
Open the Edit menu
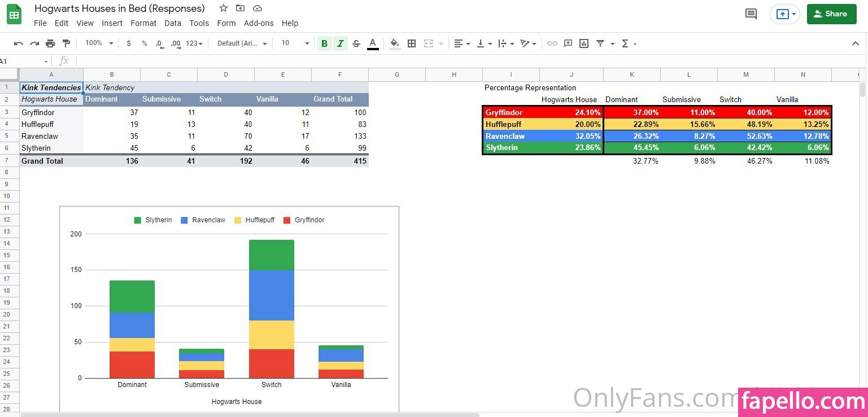click(x=62, y=23)
